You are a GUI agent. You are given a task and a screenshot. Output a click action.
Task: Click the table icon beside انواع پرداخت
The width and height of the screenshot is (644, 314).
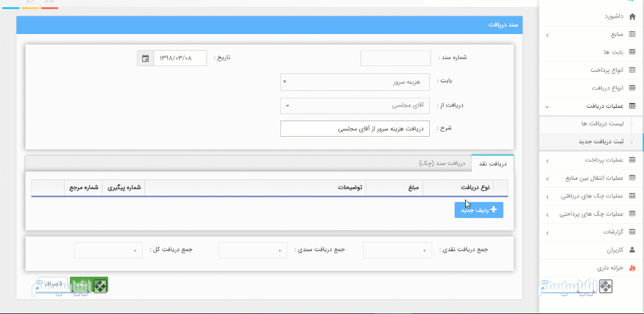pyautogui.click(x=632, y=71)
